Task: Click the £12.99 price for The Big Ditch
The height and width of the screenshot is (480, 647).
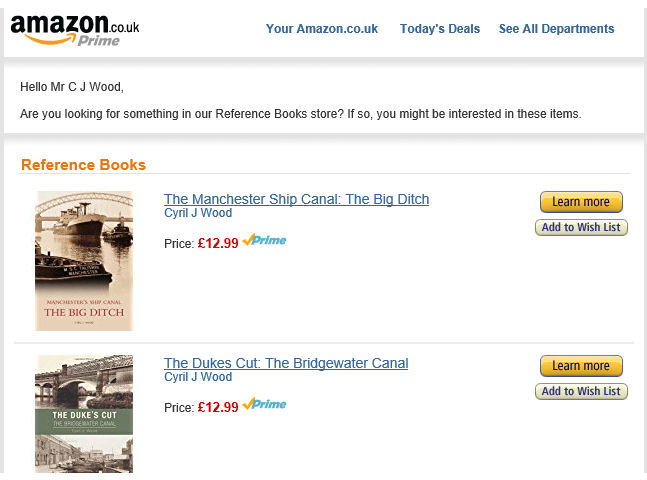Action: tap(218, 242)
